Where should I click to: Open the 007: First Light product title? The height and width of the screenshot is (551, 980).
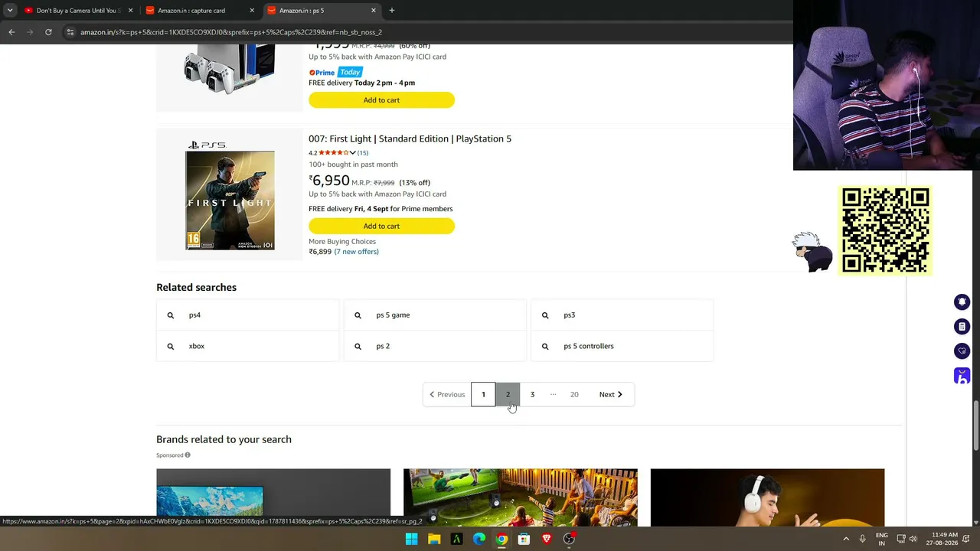point(410,139)
